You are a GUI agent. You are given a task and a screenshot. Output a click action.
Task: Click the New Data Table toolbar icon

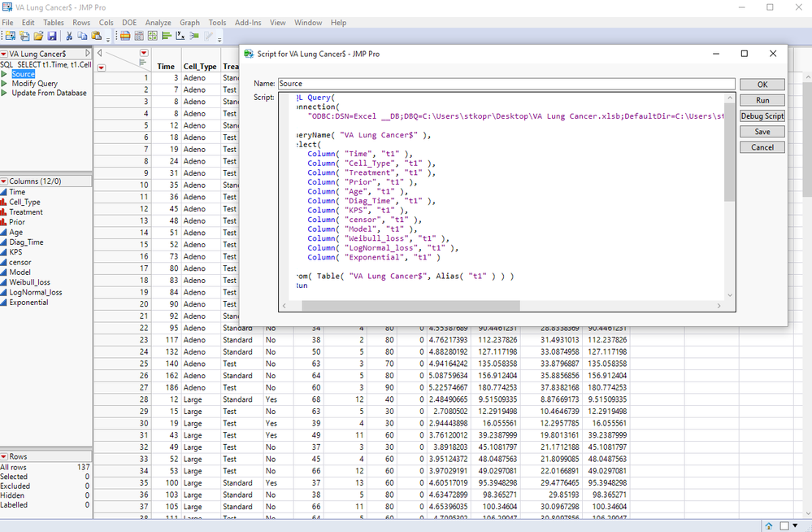click(9, 36)
